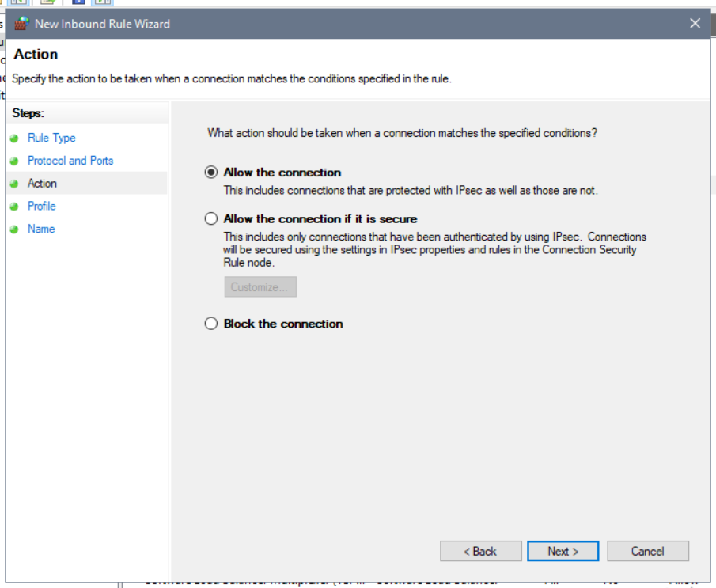Click the Customize... button
Screen dimensions: 716x588
tap(260, 287)
